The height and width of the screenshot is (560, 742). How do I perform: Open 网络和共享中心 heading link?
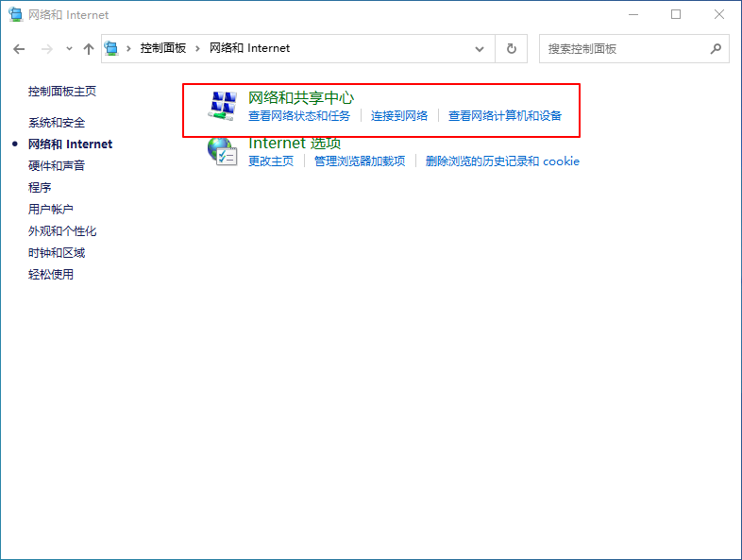click(300, 97)
